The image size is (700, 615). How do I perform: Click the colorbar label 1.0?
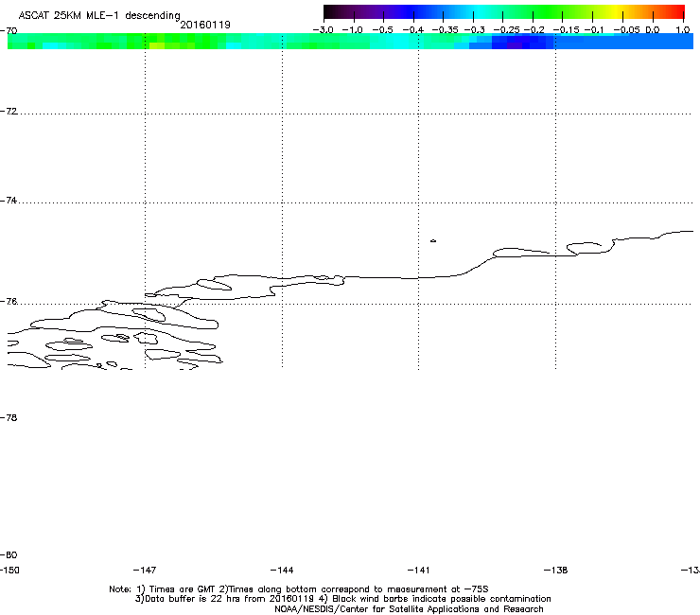point(683,30)
